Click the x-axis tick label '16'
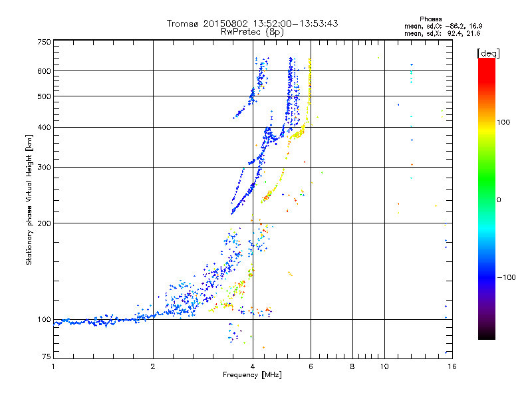Viewport: 532px width, 399px height. coord(452,366)
